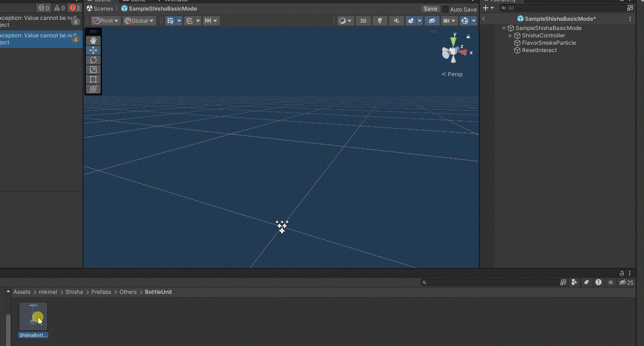Select ResetInteract in Hierarchy
The image size is (644, 346).
click(x=539, y=50)
